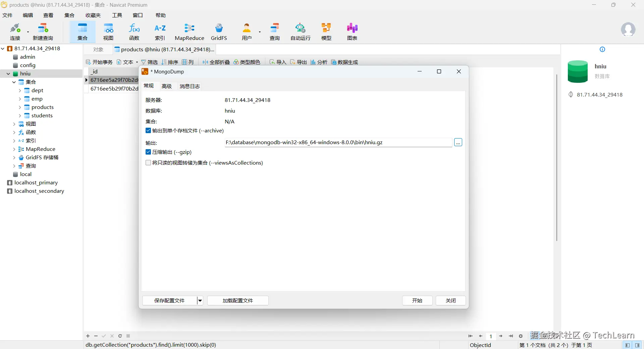Open the 索引 (Index) toolbar icon
The width and height of the screenshot is (644, 349).
160,32
